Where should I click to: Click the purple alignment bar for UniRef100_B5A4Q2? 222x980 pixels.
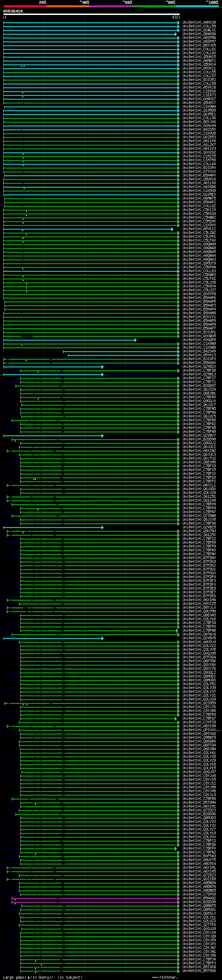(x=96, y=898)
